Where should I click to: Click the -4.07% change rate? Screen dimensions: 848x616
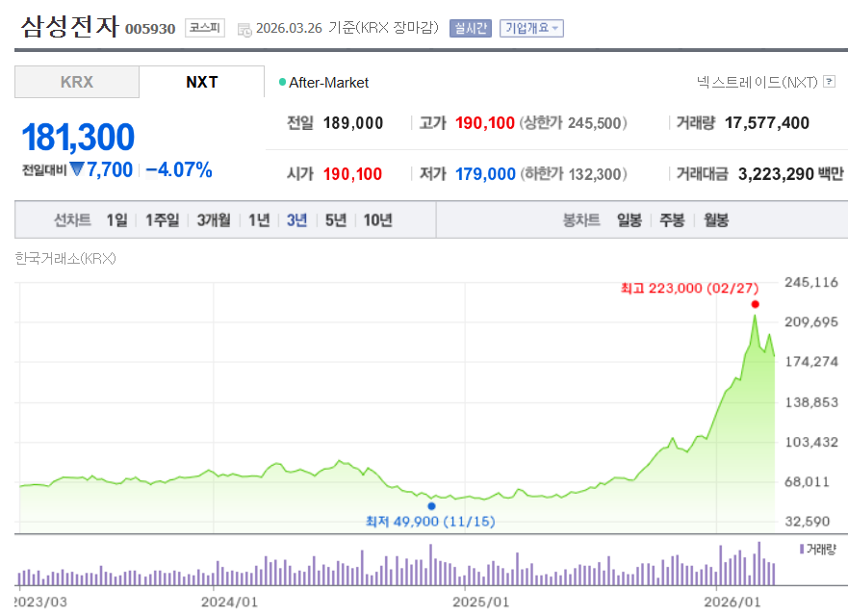[179, 169]
